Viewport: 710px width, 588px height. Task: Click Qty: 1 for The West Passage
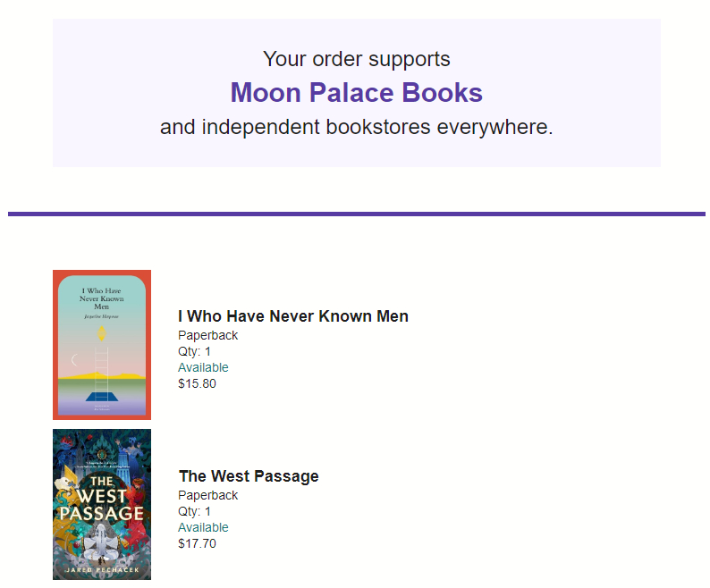[194, 511]
